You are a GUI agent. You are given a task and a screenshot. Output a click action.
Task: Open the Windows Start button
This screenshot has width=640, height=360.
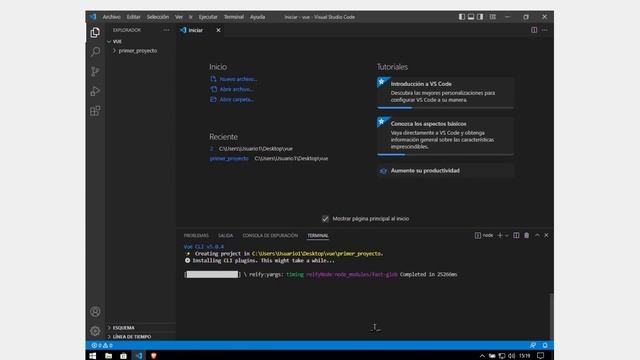tap(93, 356)
